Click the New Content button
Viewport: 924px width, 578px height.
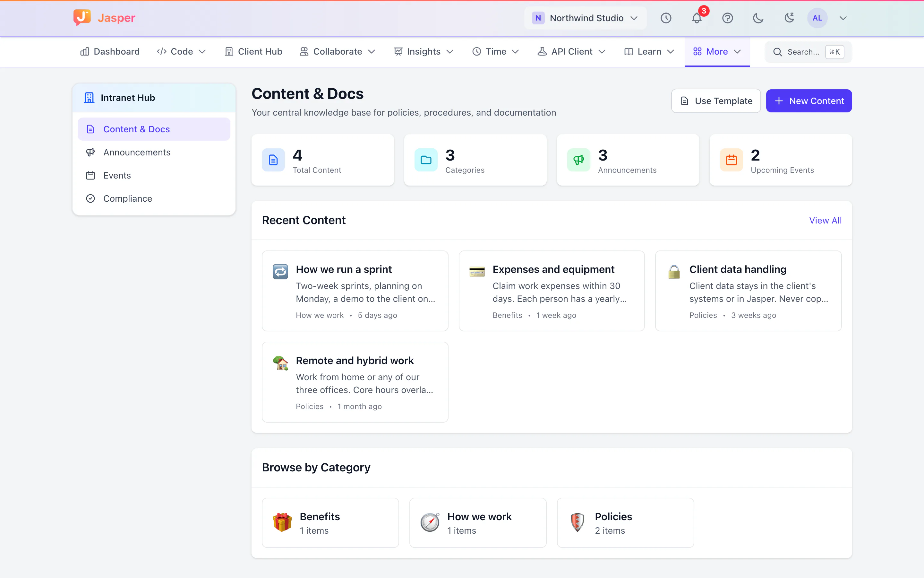809,101
